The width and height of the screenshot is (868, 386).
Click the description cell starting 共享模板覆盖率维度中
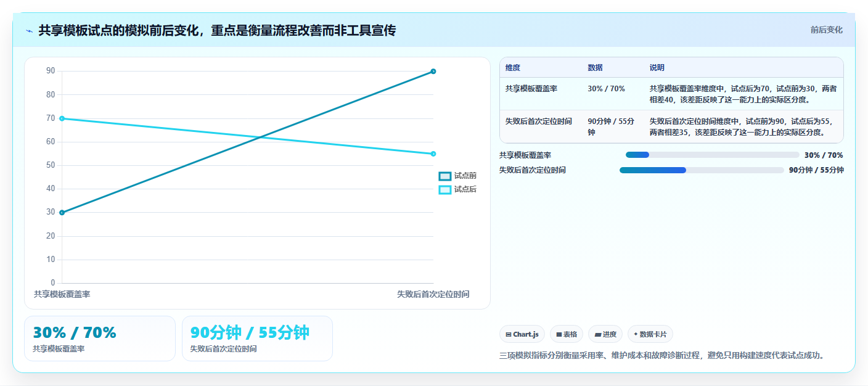pyautogui.click(x=743, y=94)
